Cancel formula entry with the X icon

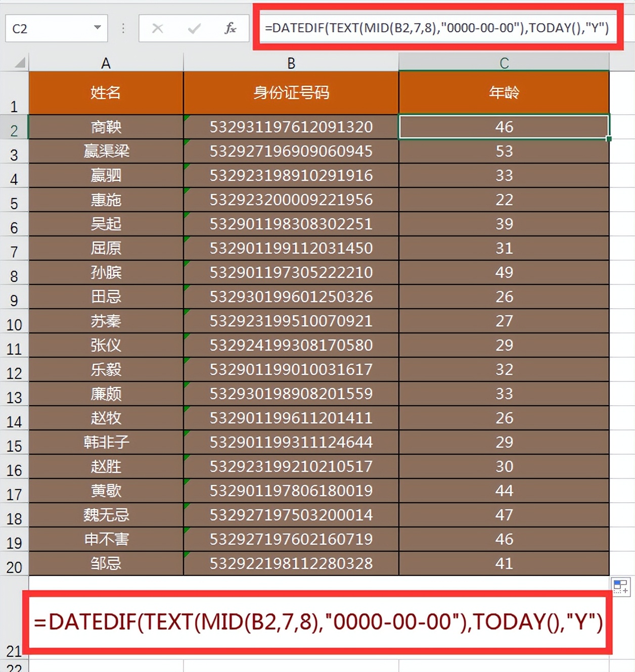tap(158, 29)
